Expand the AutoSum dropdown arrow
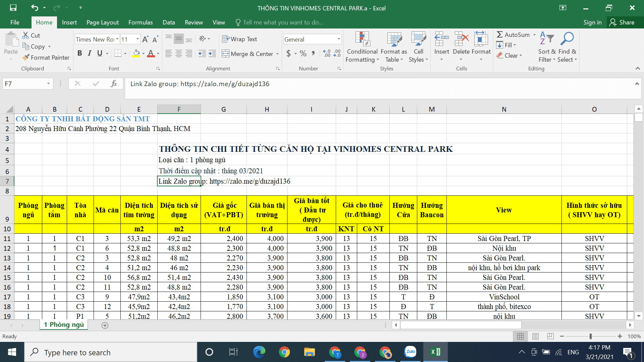644x362 pixels. coord(534,35)
